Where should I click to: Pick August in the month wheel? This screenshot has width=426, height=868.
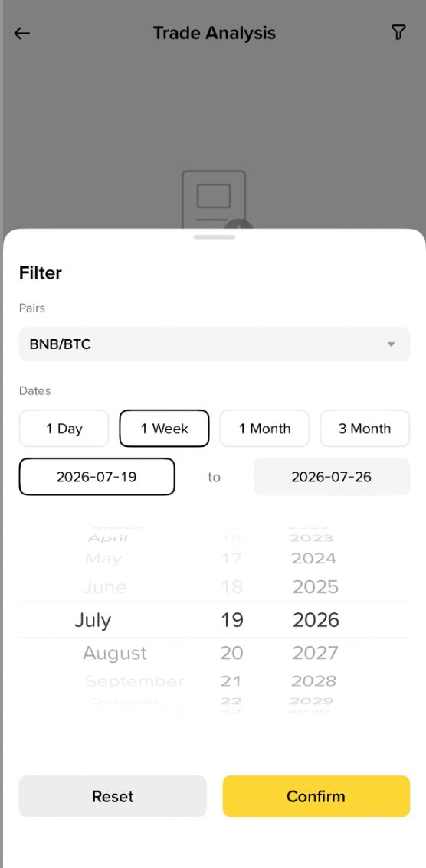pos(115,653)
